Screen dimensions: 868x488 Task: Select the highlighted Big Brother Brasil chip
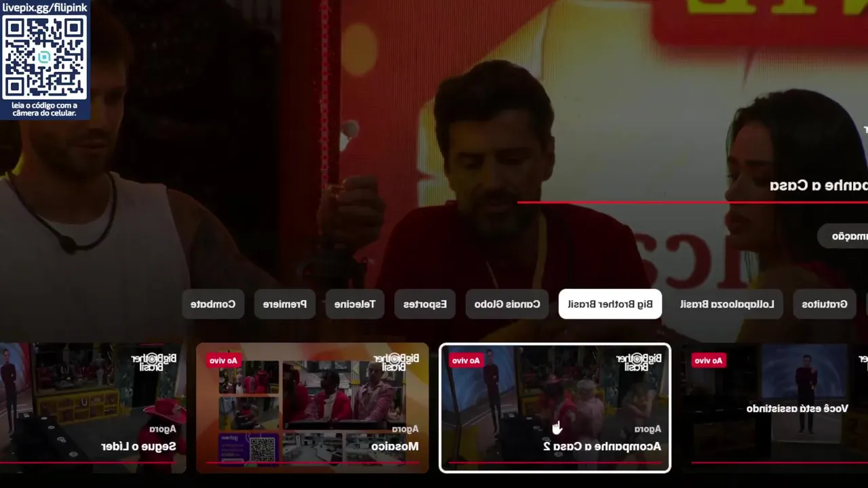[x=610, y=304]
